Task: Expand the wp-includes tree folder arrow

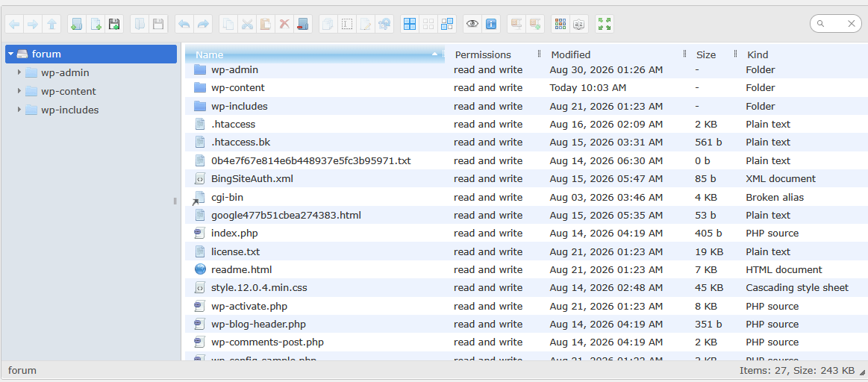Action: [x=19, y=110]
